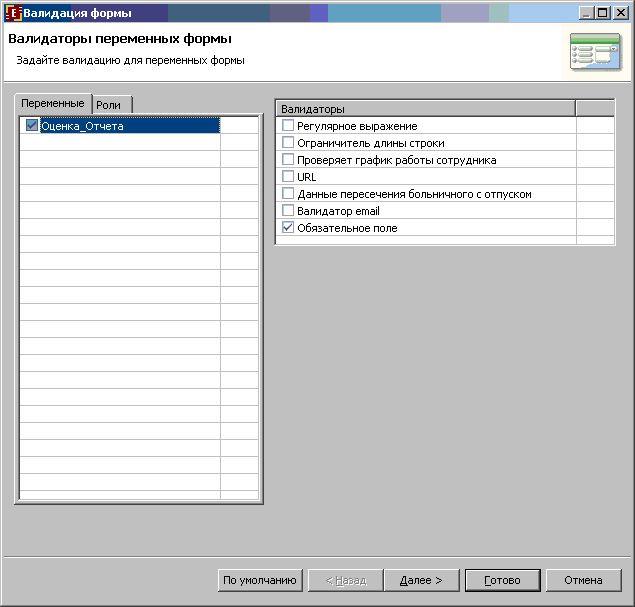Click the app icon in title bar
The image size is (635, 607).
[13, 13]
